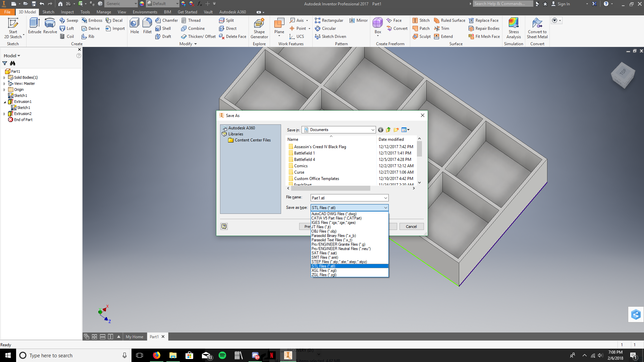
Task: Click the Stitch surface tool
Action: coord(421,20)
